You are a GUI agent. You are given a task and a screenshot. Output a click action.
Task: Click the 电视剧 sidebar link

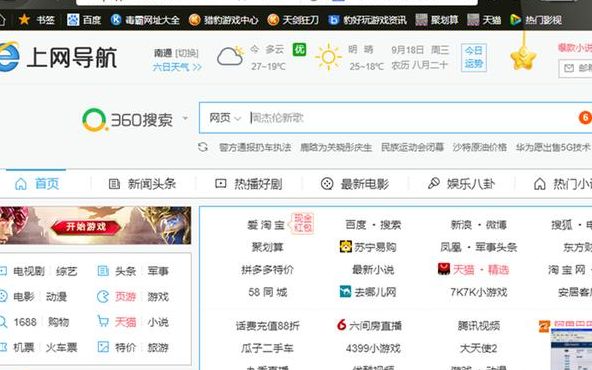[29, 271]
